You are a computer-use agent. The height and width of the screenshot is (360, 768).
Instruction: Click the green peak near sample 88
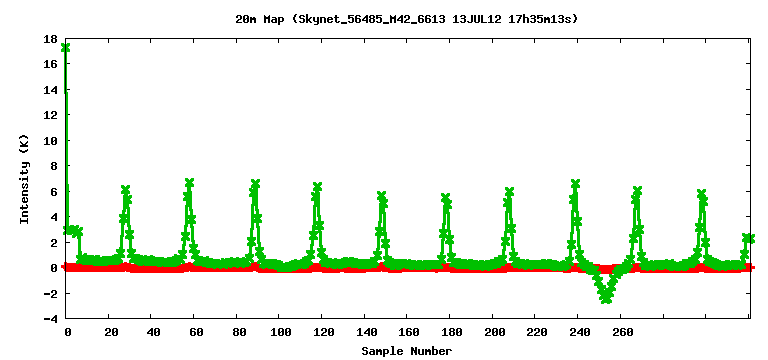pyautogui.click(x=255, y=183)
